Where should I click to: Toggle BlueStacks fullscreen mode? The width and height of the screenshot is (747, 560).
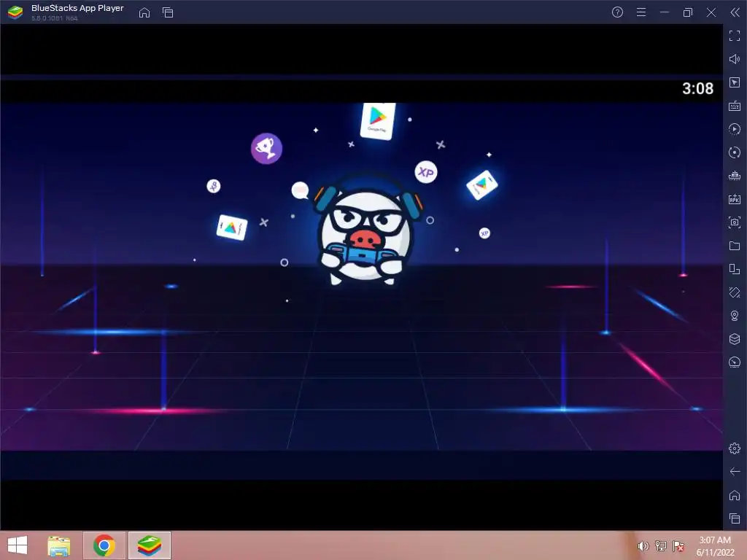coord(734,36)
